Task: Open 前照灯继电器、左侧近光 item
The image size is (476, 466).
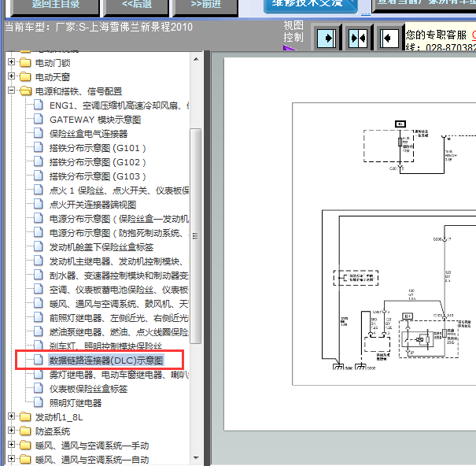Action: 120,318
